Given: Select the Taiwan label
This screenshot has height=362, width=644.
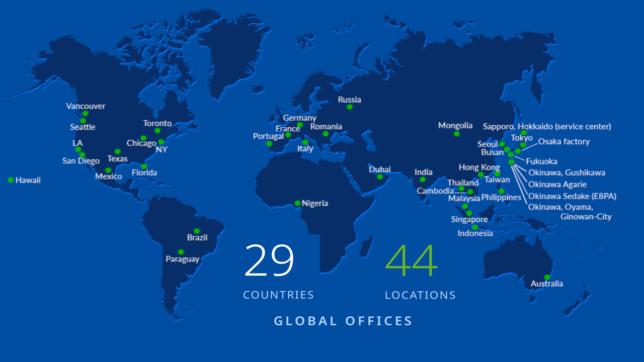Looking at the screenshot, I should (497, 179).
